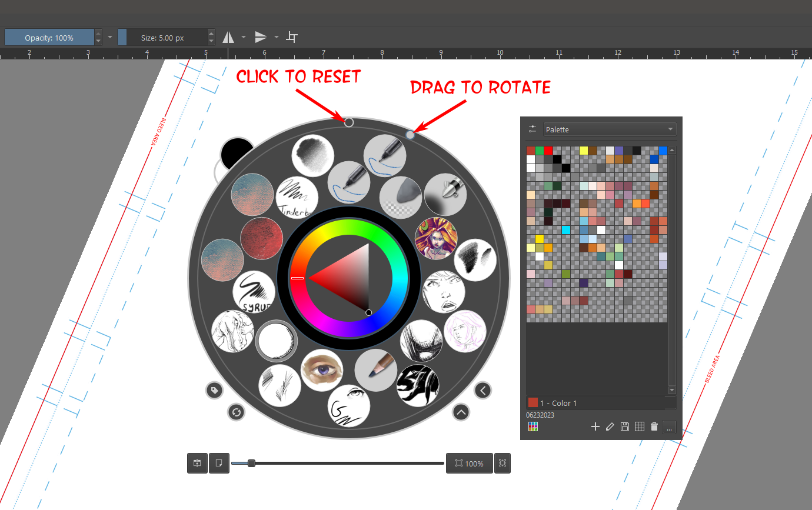This screenshot has height=510, width=812.
Task: Click the canvas rotate handle on ring
Action: (x=410, y=135)
